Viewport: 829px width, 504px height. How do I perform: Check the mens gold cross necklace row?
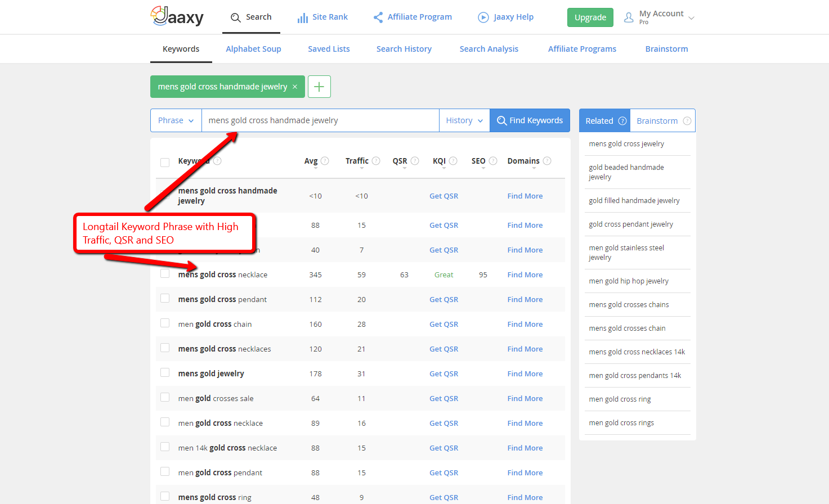tap(165, 274)
